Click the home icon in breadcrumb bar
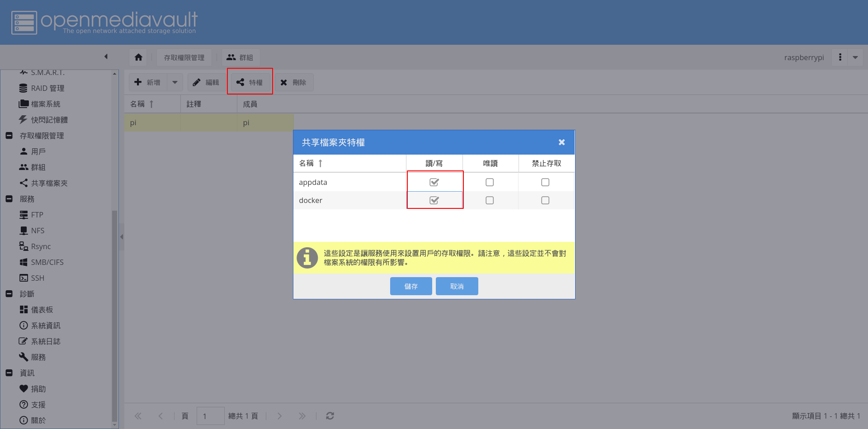 (x=138, y=57)
